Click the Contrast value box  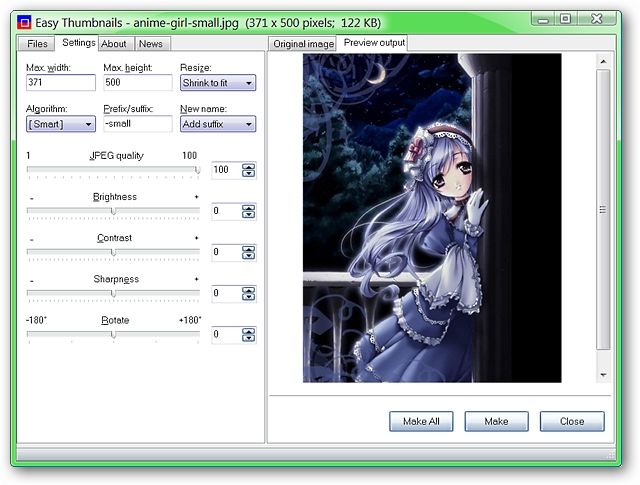(x=227, y=252)
